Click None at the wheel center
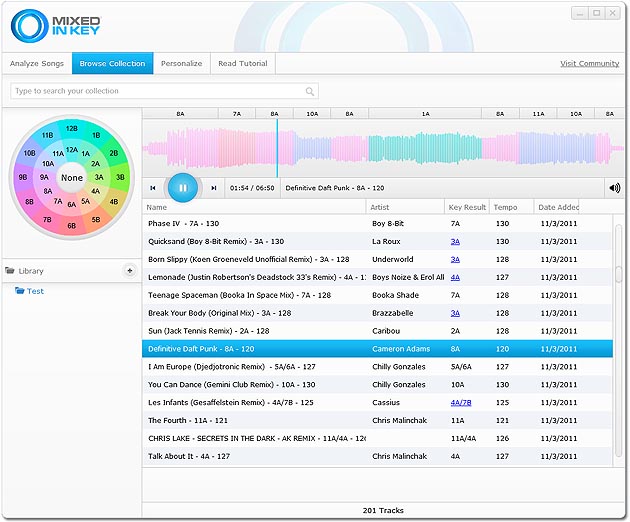The height and width of the screenshot is (522, 630). [72, 178]
